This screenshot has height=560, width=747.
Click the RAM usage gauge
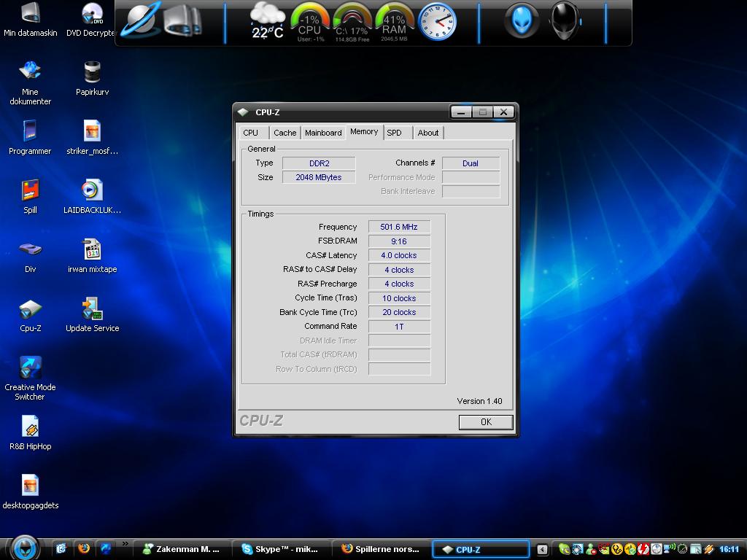click(x=394, y=23)
